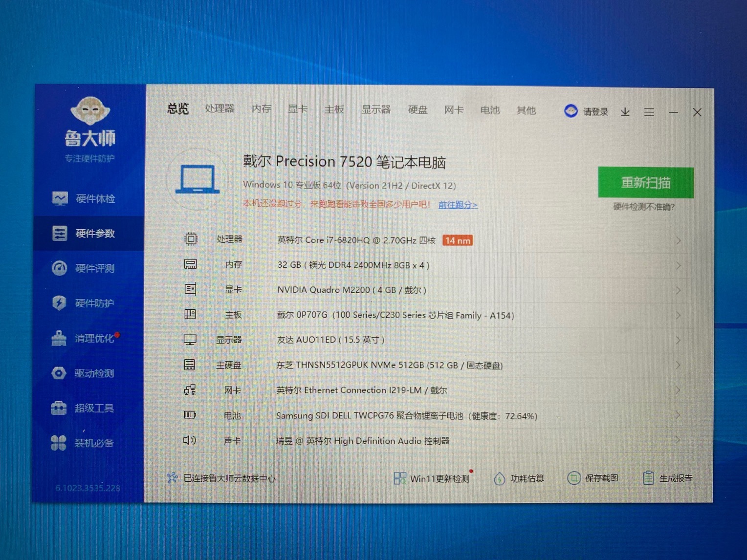Screen dimensions: 747x560
Task: Switch to the 硬盘 tab
Action: [417, 110]
